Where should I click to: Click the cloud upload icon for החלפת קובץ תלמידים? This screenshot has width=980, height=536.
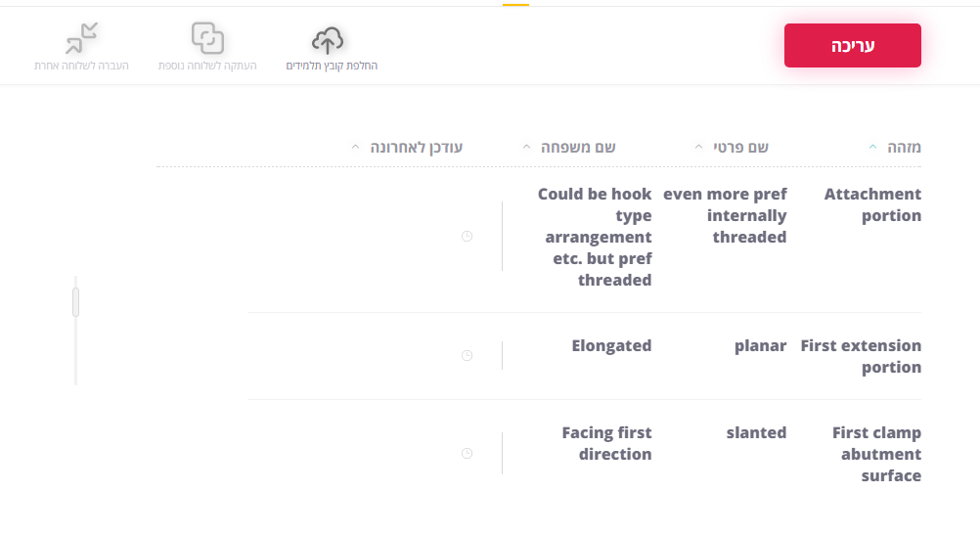329,40
